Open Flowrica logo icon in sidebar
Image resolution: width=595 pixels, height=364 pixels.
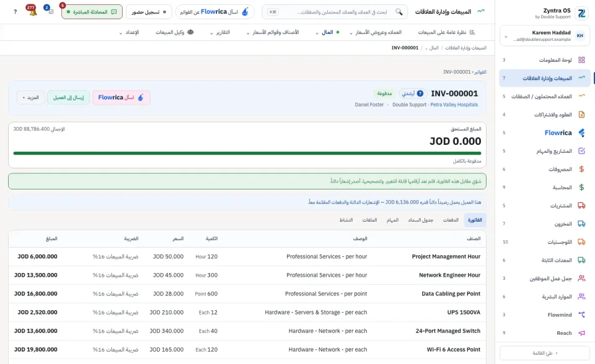[581, 132]
